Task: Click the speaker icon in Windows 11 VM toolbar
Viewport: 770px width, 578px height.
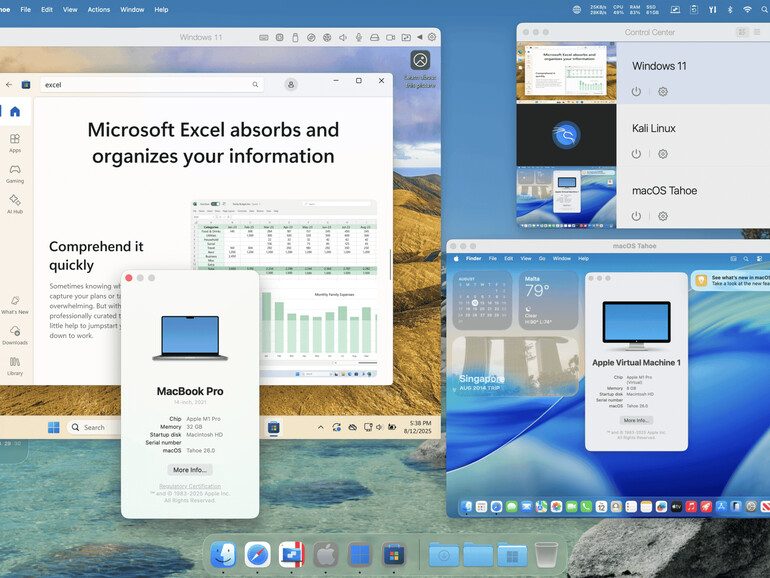Action: [343, 37]
